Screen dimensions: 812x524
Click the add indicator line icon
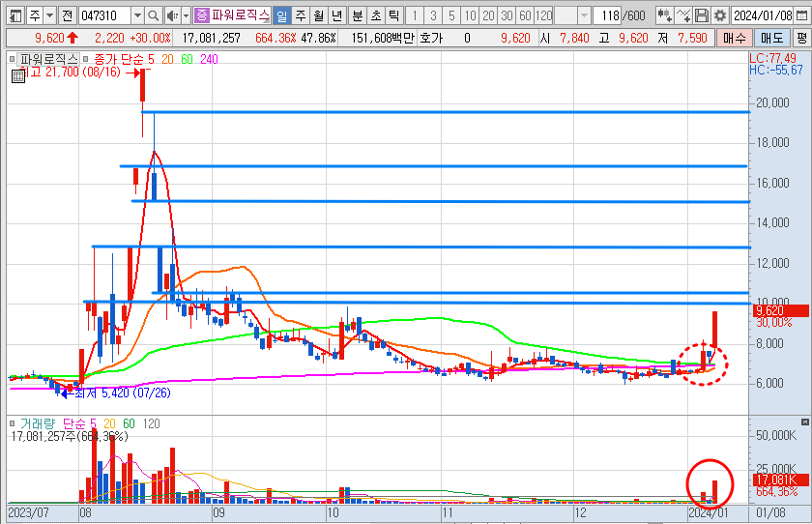pyautogui.click(x=683, y=16)
